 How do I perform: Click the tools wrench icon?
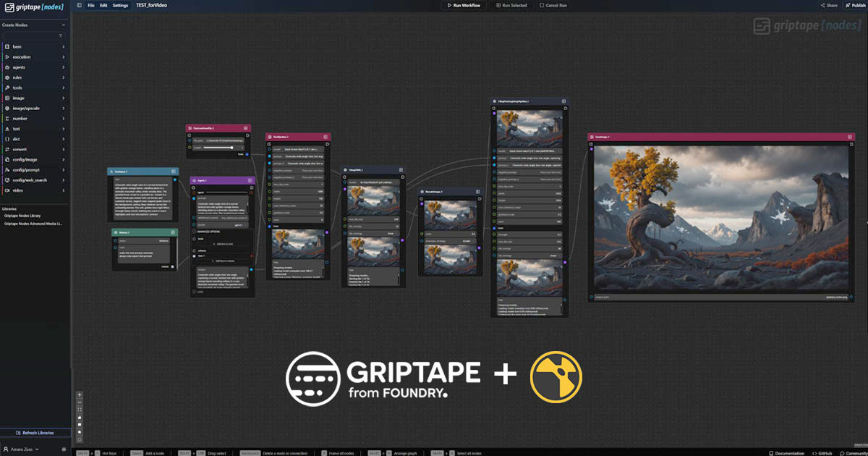click(7, 88)
